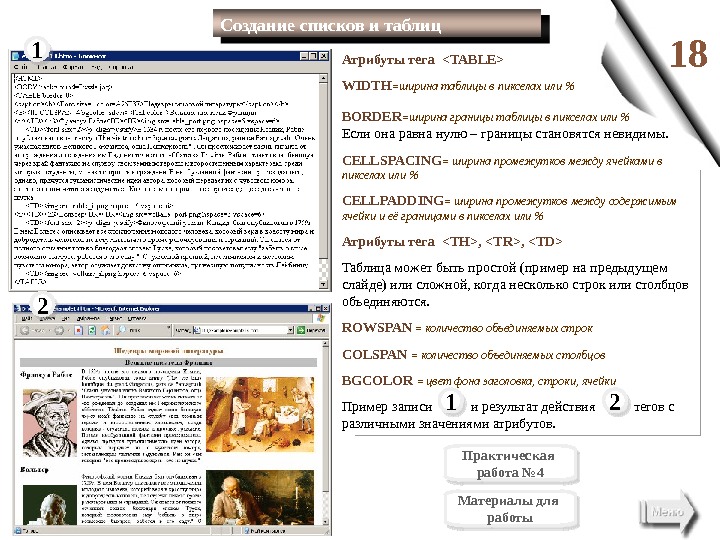This screenshot has height=540, width=720.
Task: Click the CELLPADDING attribute label
Action: (x=394, y=201)
